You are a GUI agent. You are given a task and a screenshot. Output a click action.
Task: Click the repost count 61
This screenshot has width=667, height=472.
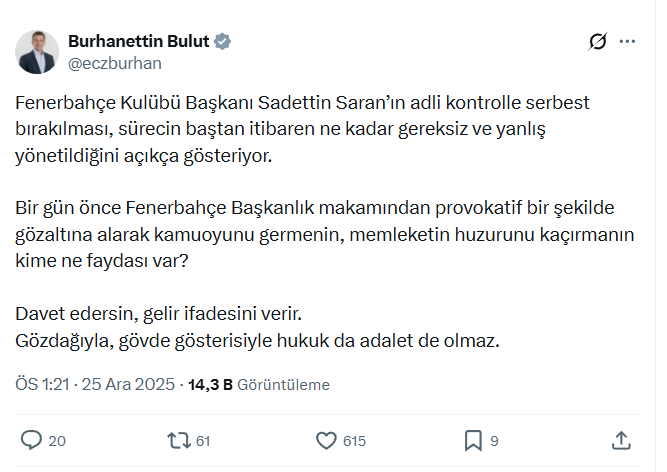tap(204, 441)
